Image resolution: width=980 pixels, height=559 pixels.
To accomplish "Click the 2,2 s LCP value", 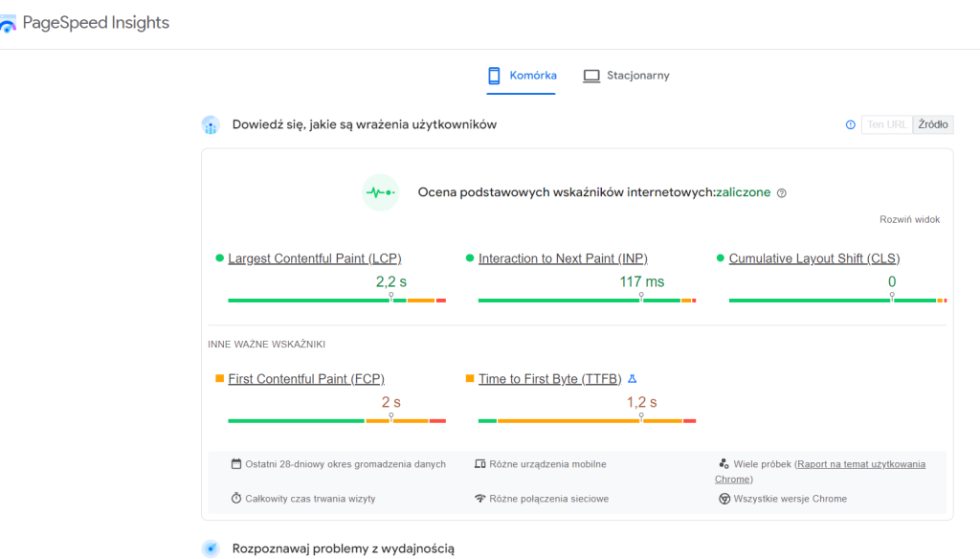I will [x=391, y=282].
